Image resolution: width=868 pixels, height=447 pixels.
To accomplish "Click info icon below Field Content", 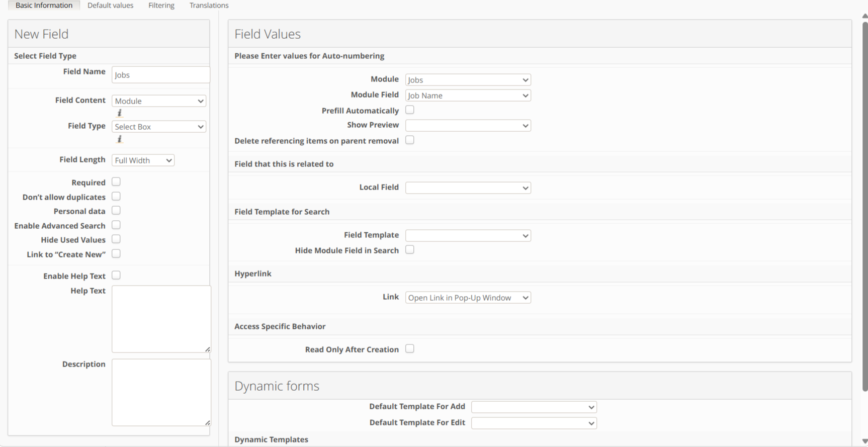I will pyautogui.click(x=120, y=113).
